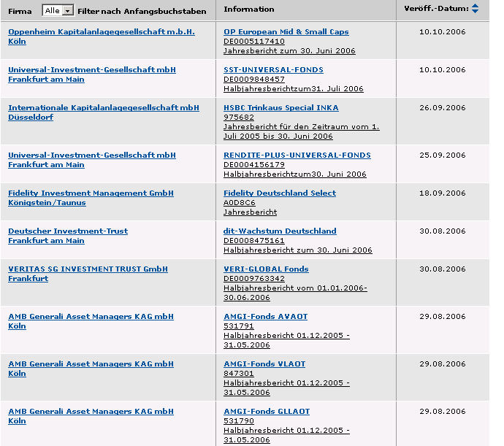Click date 18.09.2006
Screen dimensions: 504x446
click(x=443, y=193)
